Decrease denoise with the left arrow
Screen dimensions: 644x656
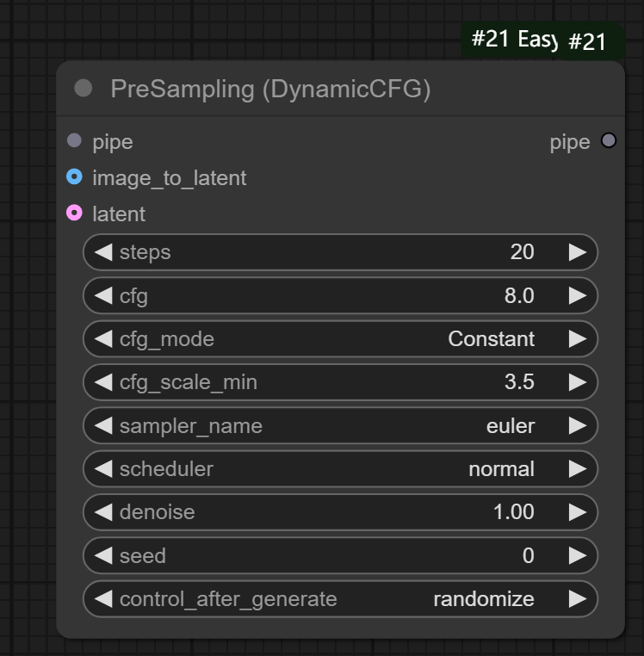(x=103, y=512)
